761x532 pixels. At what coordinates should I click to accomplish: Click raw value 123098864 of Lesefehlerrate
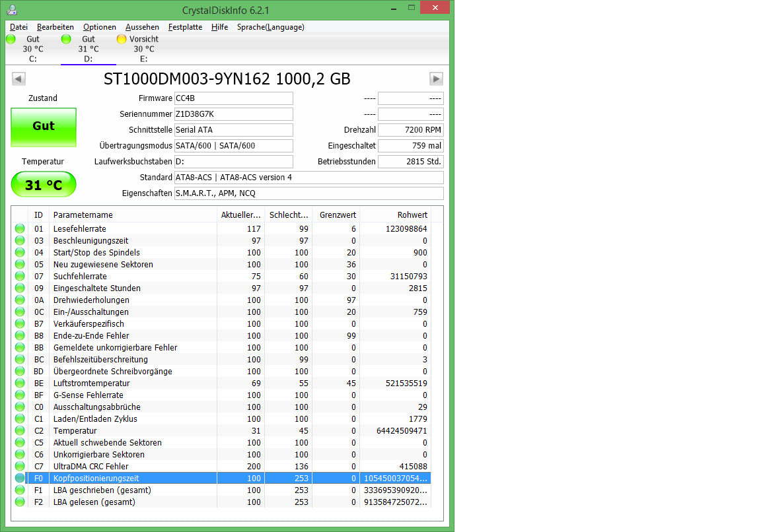[x=406, y=229]
